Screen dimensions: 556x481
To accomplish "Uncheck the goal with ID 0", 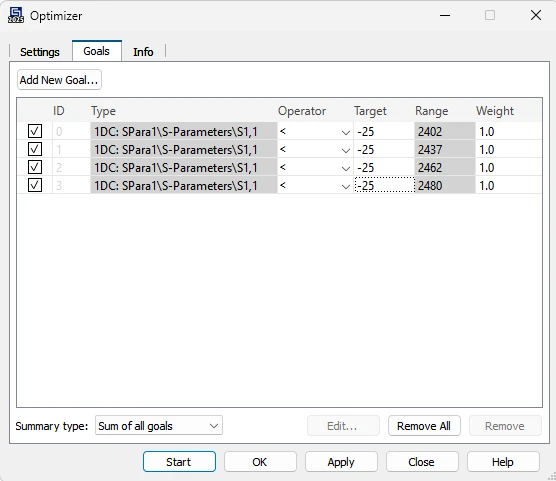I will (35, 131).
